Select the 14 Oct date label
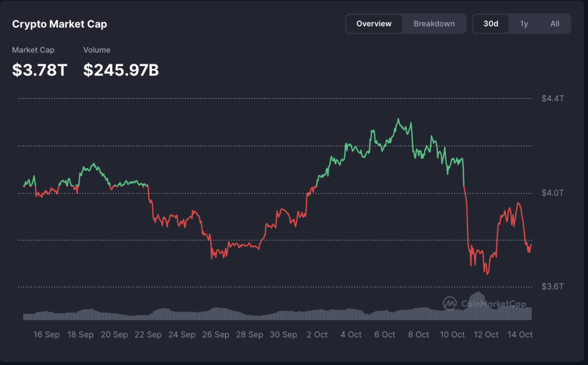 click(x=521, y=335)
